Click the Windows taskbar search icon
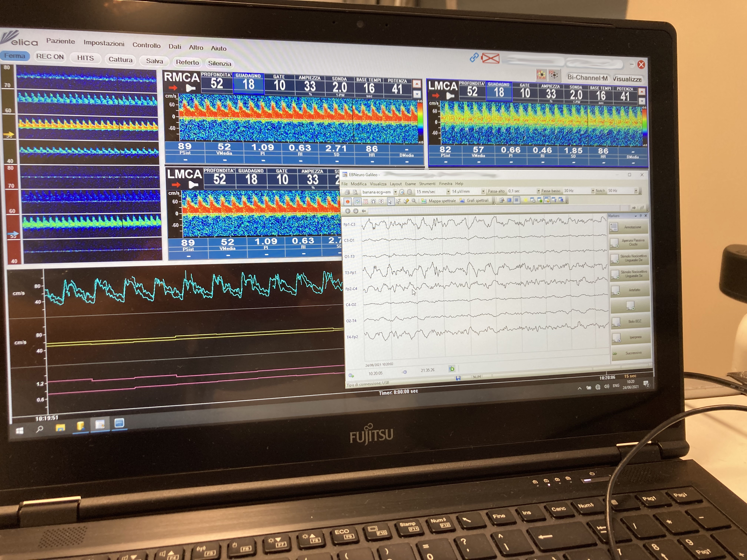Viewport: 747px width, 560px height. (x=39, y=429)
